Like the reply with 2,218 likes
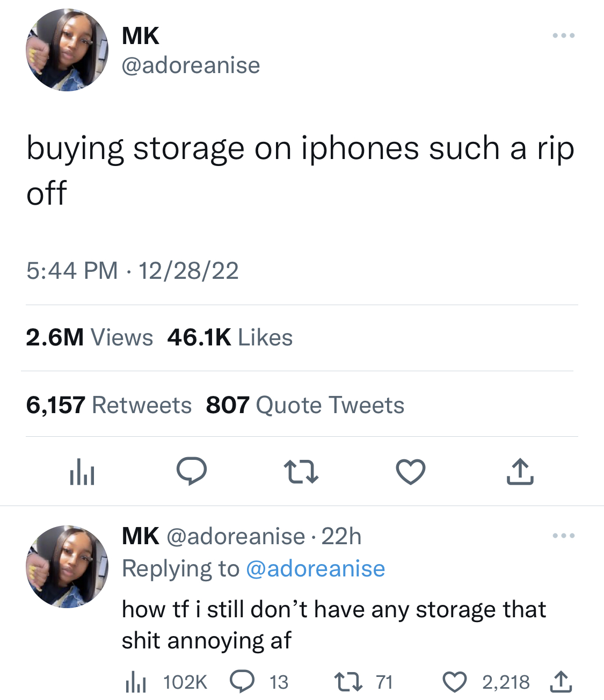 pos(486,682)
